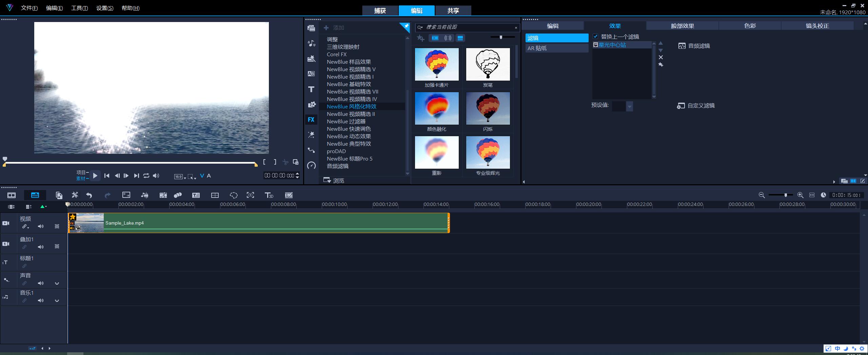Screen dimensions: 868x355
Task: Toggle repeat playback button
Action: (146, 175)
